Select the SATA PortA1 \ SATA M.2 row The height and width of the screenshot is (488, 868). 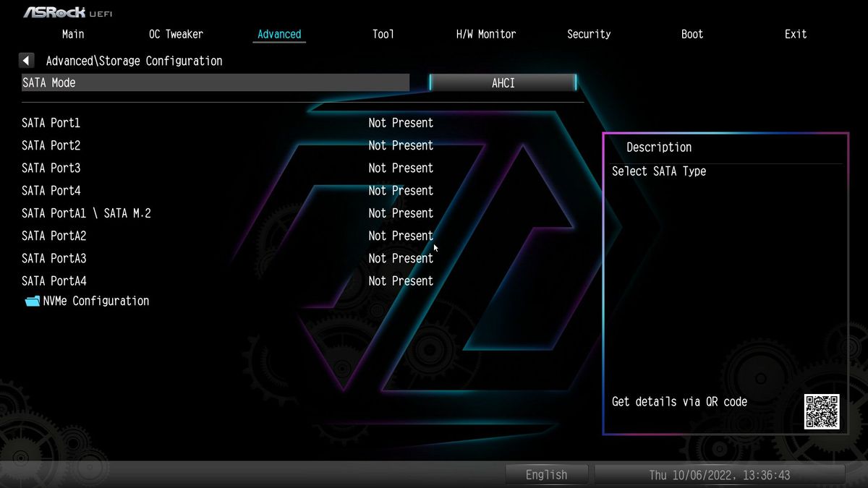click(228, 213)
